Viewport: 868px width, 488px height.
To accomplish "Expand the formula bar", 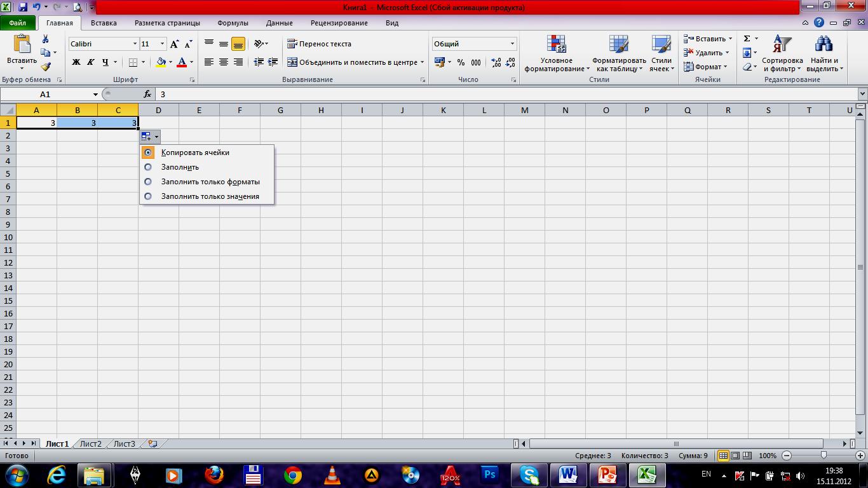I will click(862, 94).
